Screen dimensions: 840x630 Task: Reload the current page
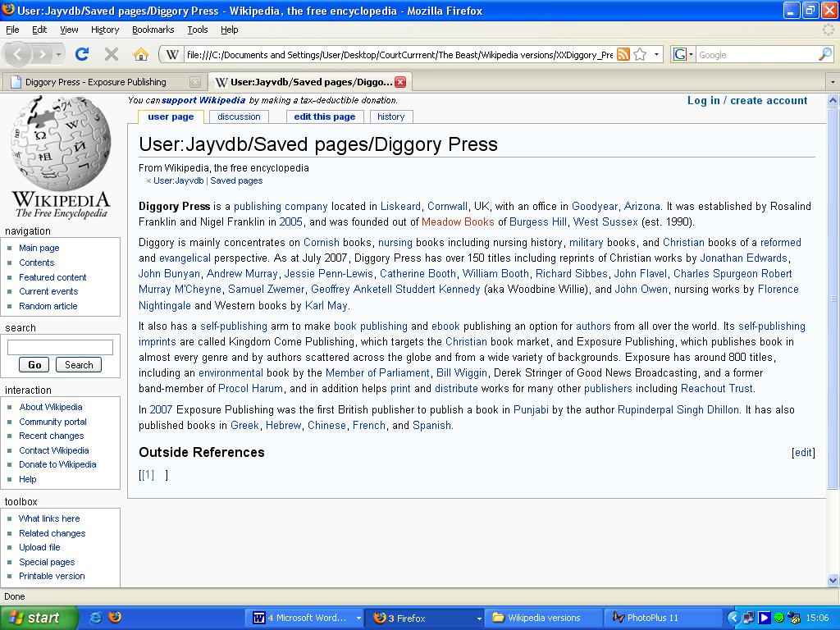pos(82,54)
